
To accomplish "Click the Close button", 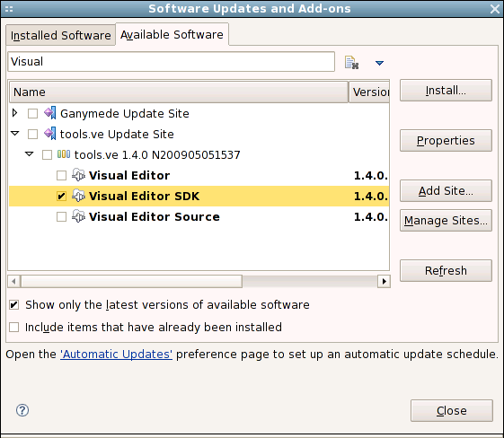I will coord(452,411).
